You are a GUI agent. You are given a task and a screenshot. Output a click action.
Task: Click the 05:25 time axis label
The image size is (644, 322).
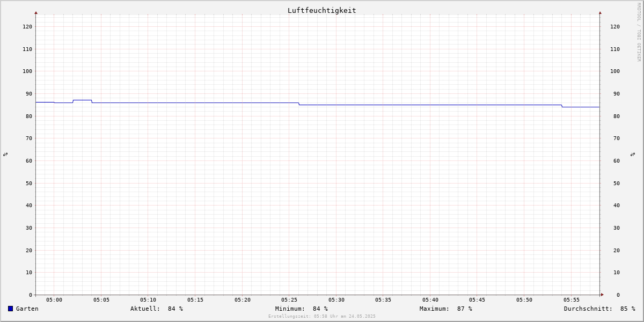[x=289, y=299]
